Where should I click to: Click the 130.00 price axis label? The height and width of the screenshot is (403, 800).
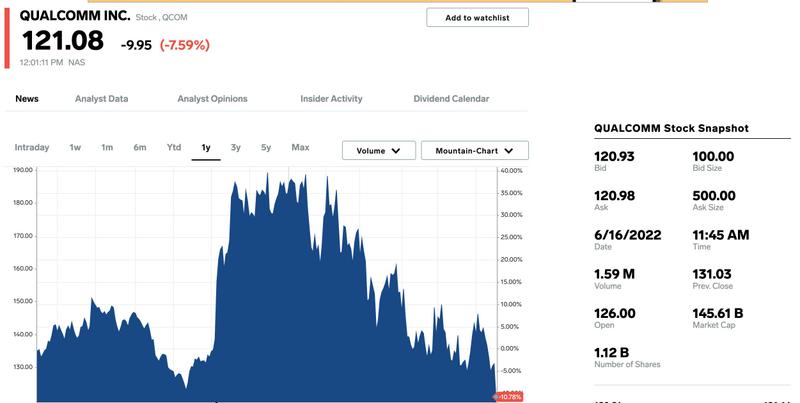pyautogui.click(x=22, y=367)
